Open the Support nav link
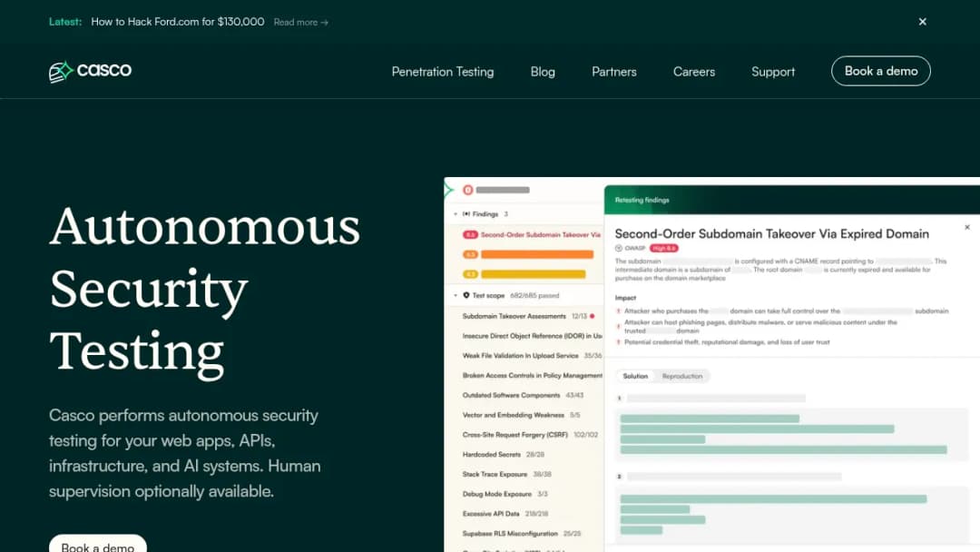This screenshot has width=980, height=552. click(773, 72)
